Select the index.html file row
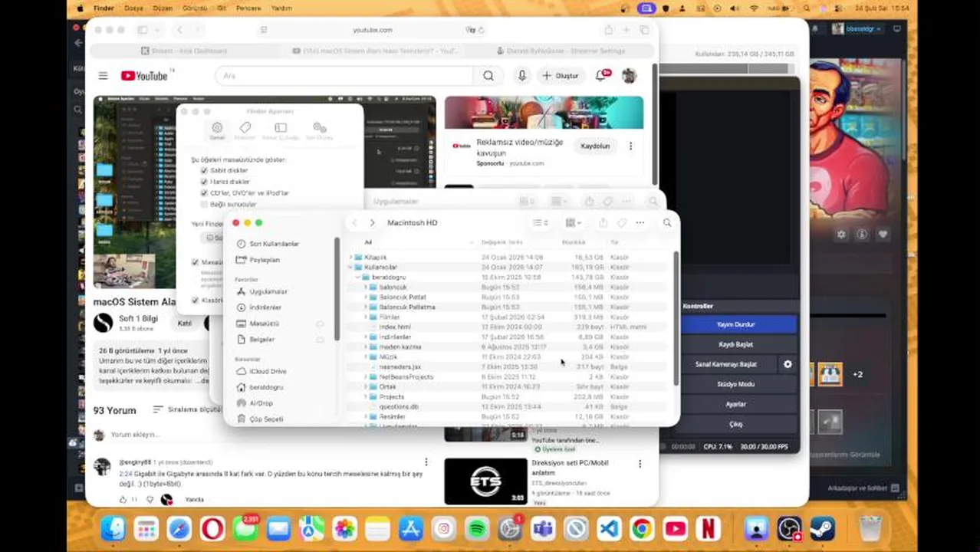 click(x=508, y=327)
